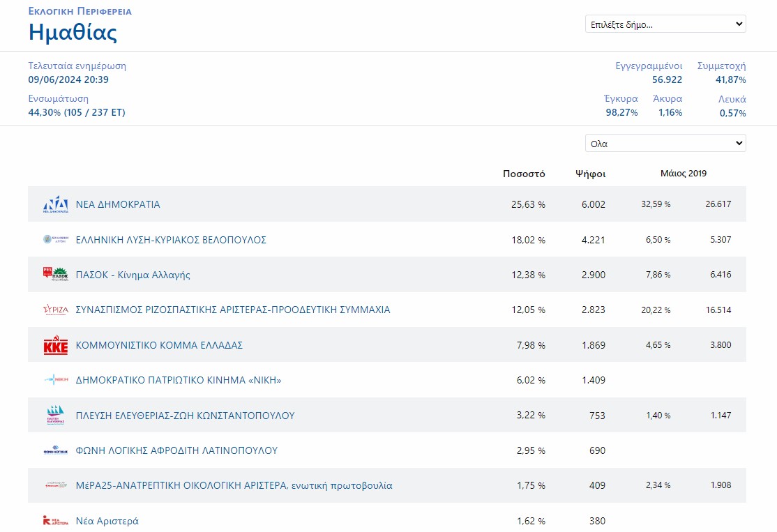The height and width of the screenshot is (532, 777).
Task: Click the Πλεύση Ελευθερίας sailboat logo
Action: pos(55,416)
